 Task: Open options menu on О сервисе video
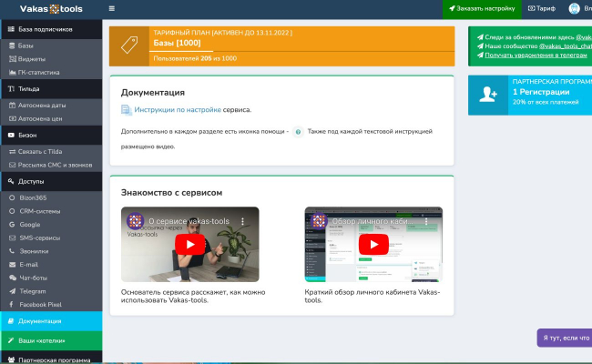click(x=242, y=221)
